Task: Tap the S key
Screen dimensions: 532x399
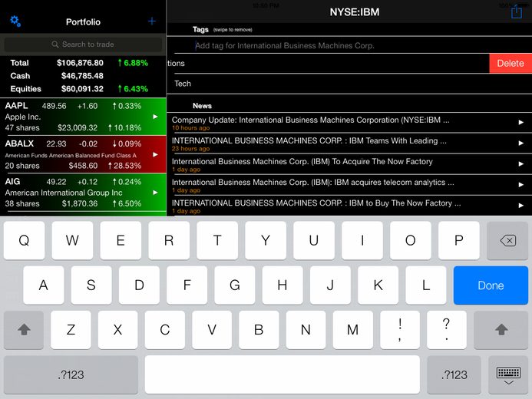Action: (91, 285)
